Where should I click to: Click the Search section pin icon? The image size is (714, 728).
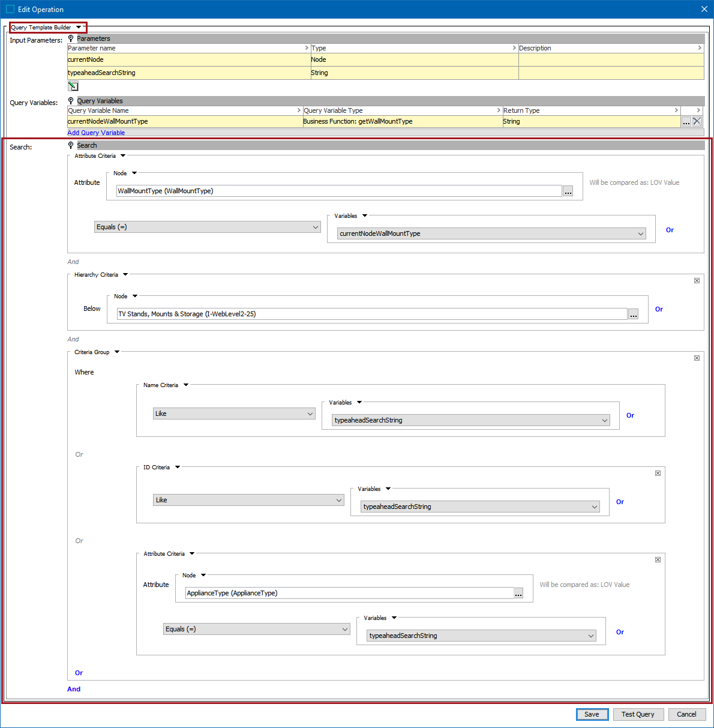click(71, 145)
